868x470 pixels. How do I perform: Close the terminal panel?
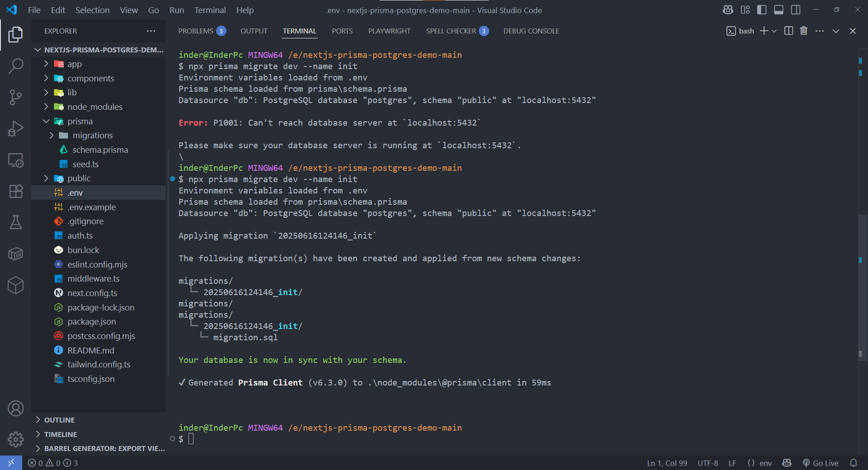click(853, 31)
